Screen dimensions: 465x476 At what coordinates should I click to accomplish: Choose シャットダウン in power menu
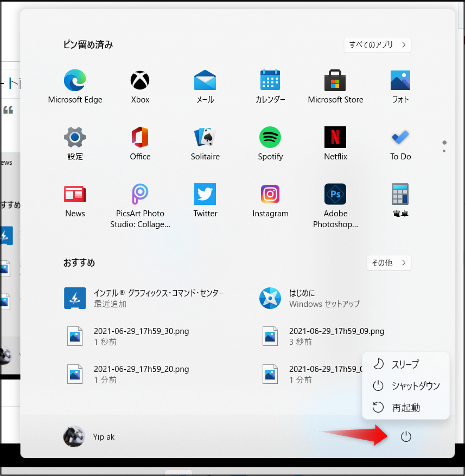click(x=406, y=386)
